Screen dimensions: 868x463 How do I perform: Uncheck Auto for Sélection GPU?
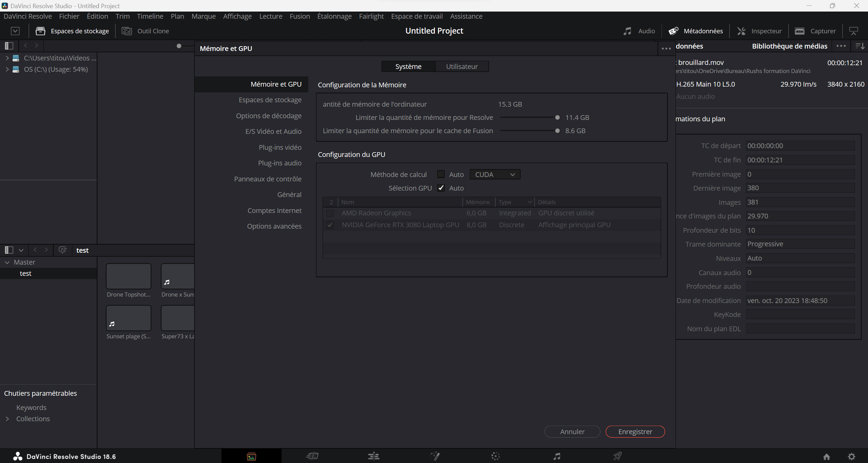point(441,188)
